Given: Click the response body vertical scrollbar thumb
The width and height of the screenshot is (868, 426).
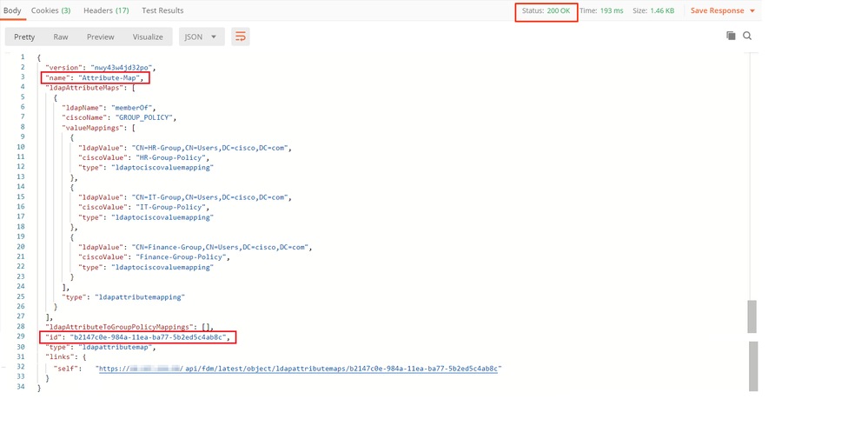Looking at the screenshot, I should coord(752,316).
